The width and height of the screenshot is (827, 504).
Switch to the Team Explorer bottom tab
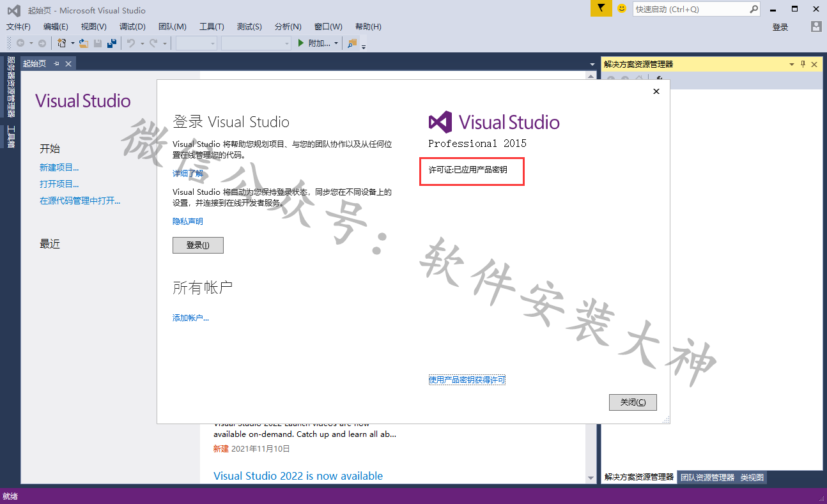(x=707, y=477)
